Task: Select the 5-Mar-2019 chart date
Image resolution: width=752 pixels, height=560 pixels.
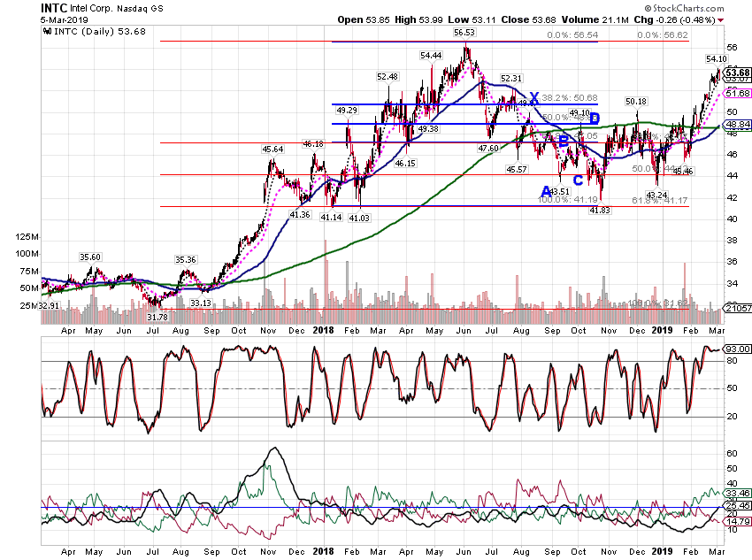Action: pos(65,20)
